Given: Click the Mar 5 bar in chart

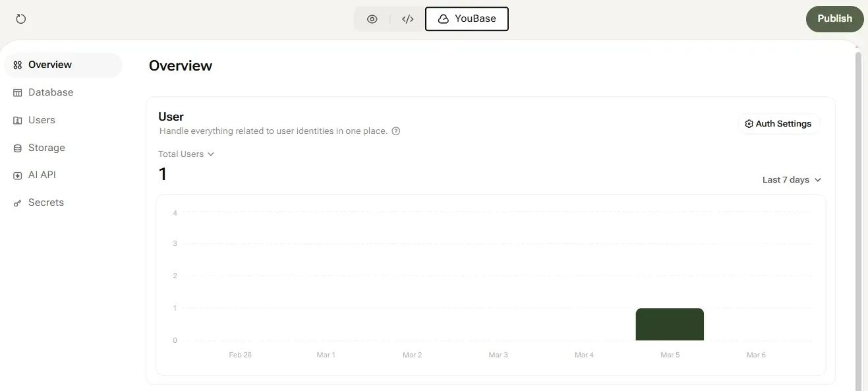Looking at the screenshot, I should point(670,324).
